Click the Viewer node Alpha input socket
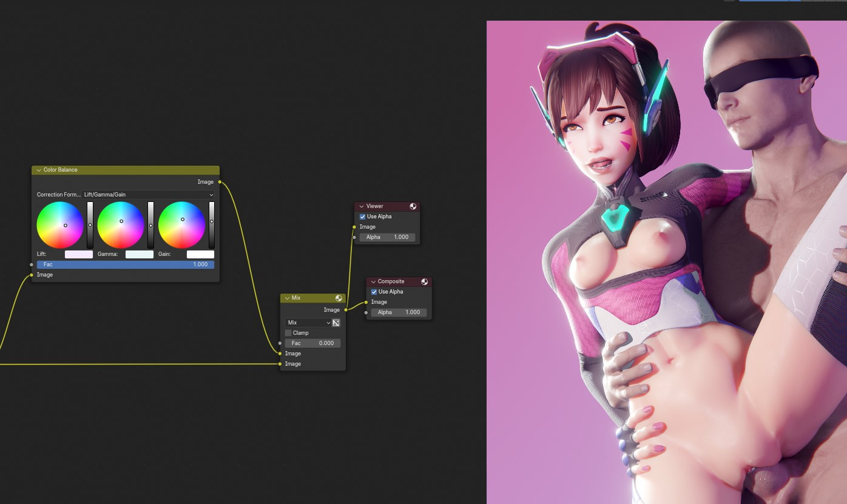The image size is (847, 504). coord(354,237)
